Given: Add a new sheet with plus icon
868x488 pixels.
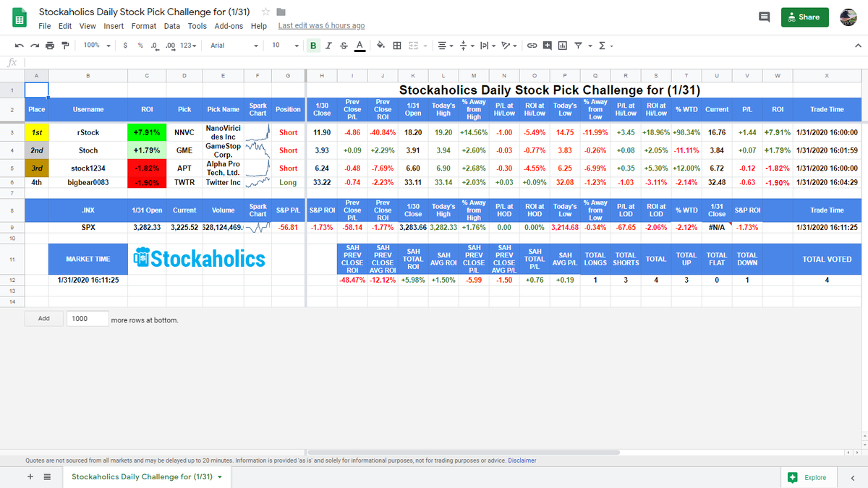Looking at the screenshot, I should [30, 477].
